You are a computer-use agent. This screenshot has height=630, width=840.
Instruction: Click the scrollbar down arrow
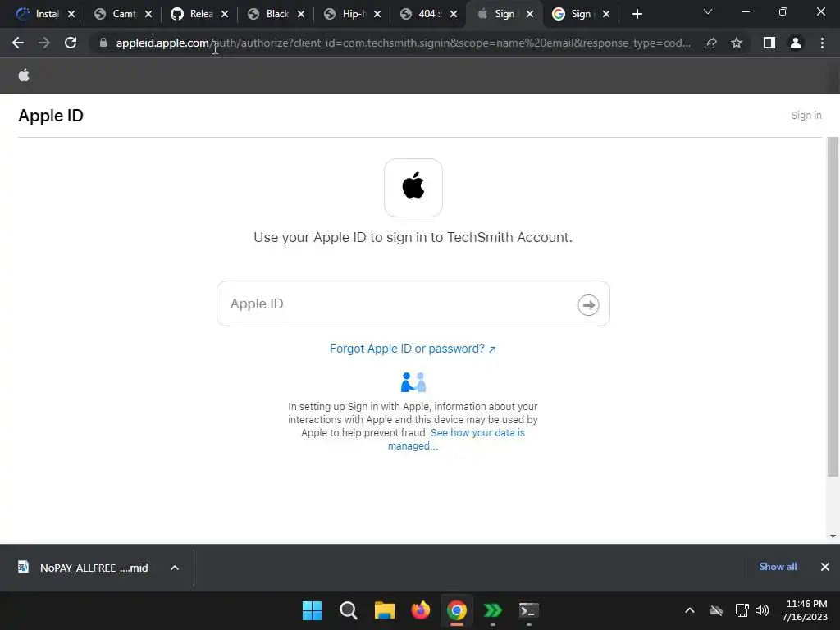click(x=833, y=536)
